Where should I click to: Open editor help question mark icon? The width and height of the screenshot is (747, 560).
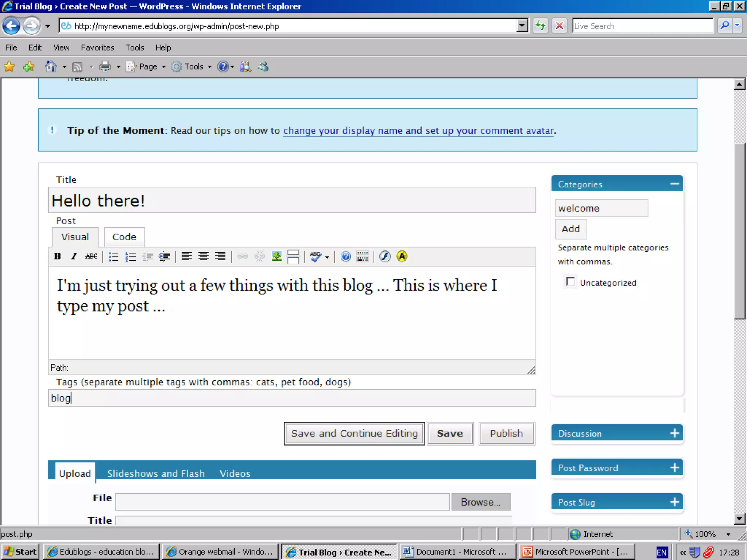pyautogui.click(x=345, y=256)
